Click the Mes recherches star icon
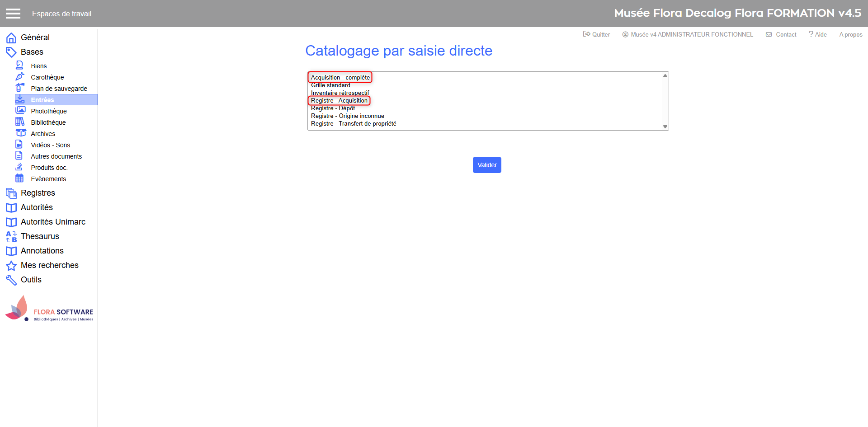The height and width of the screenshot is (427, 868). 11,266
